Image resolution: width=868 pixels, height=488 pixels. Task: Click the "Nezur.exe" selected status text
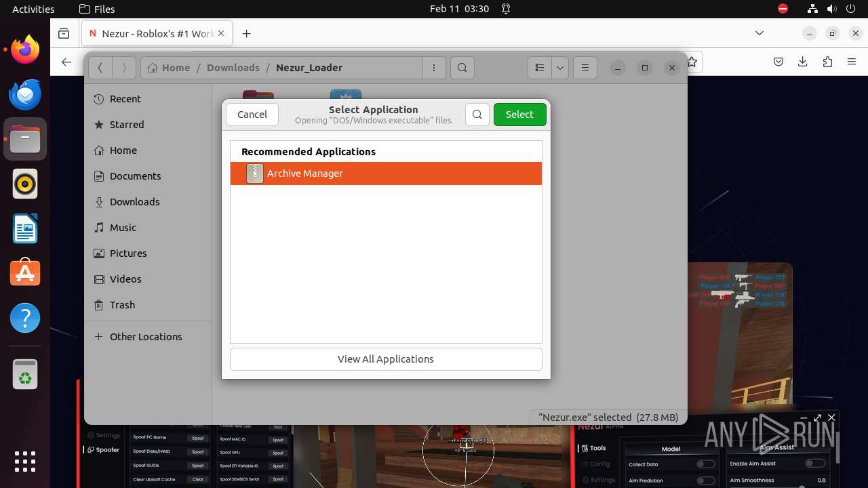tap(608, 418)
